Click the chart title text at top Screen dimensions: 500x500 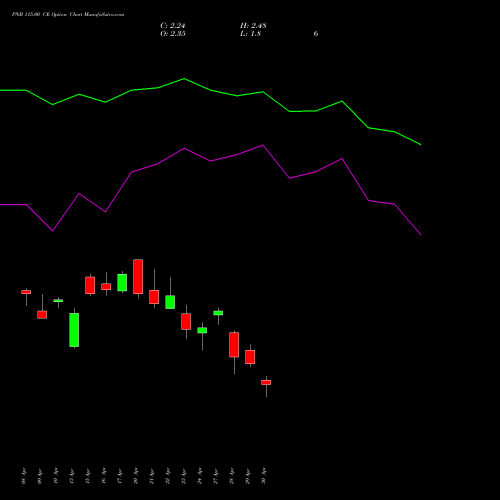pyautogui.click(x=68, y=15)
